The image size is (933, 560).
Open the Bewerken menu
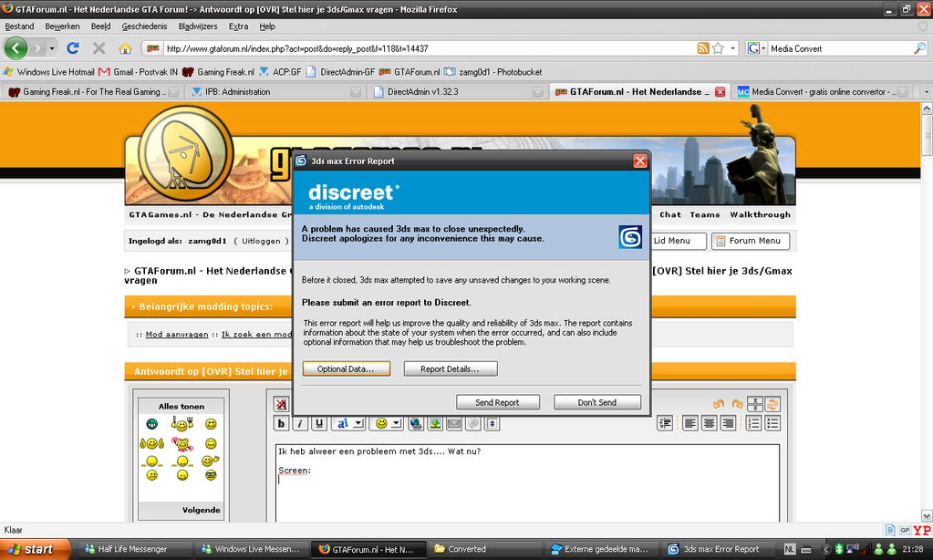62,26
